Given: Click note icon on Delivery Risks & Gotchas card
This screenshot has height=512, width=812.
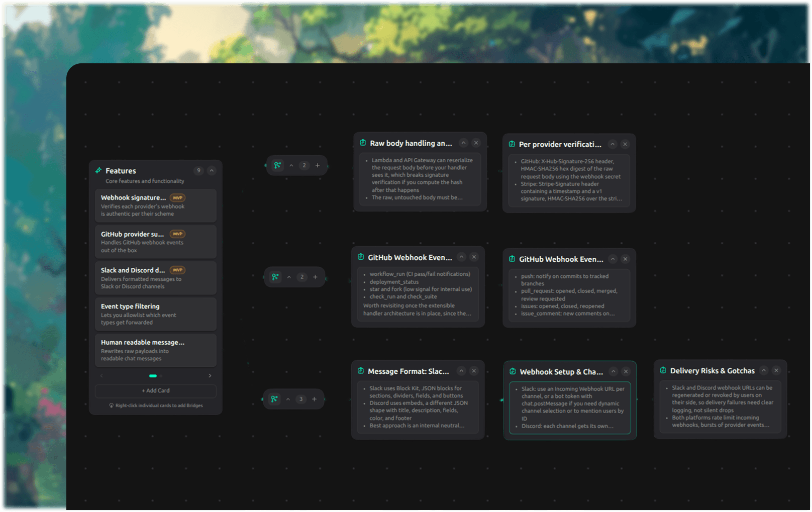Looking at the screenshot, I should pos(663,370).
